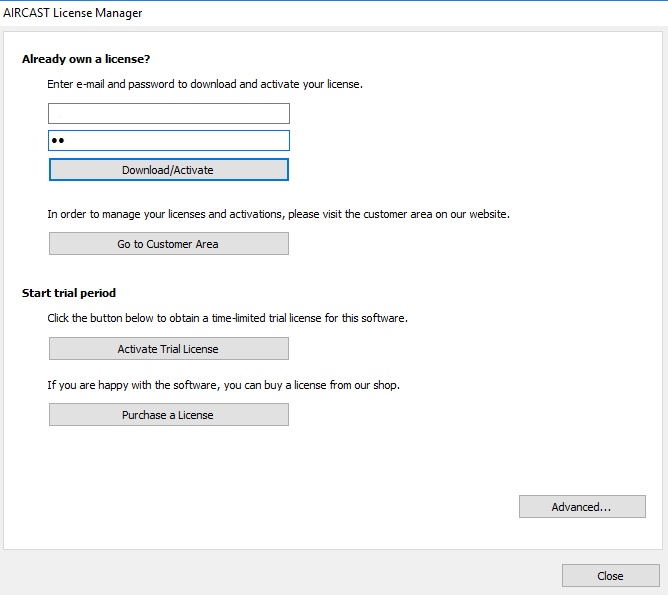The image size is (668, 595).
Task: Click the "Enter e-mail and password" instruction text
Action: (205, 84)
